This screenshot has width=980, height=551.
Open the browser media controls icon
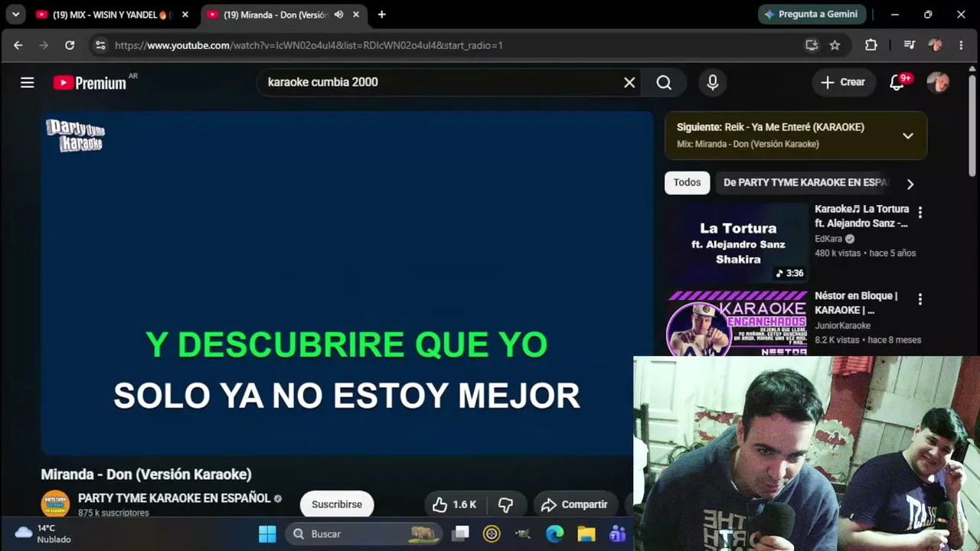coord(910,45)
